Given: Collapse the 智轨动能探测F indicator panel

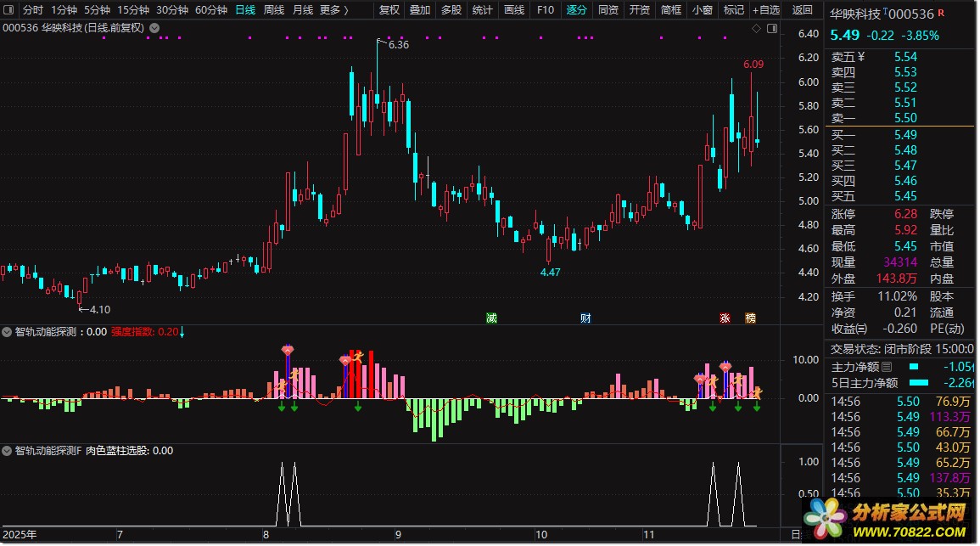Looking at the screenshot, I should tap(7, 451).
